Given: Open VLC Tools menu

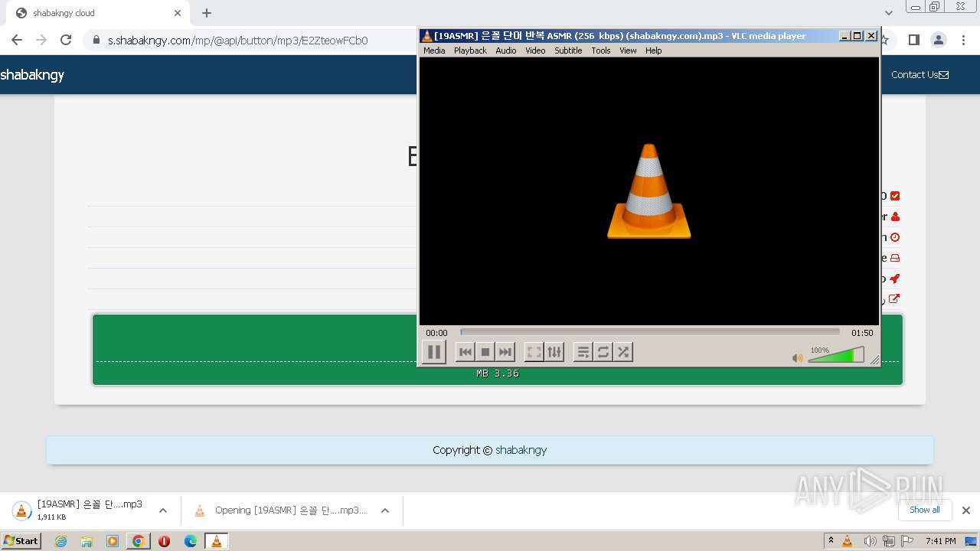Looking at the screenshot, I should [601, 51].
